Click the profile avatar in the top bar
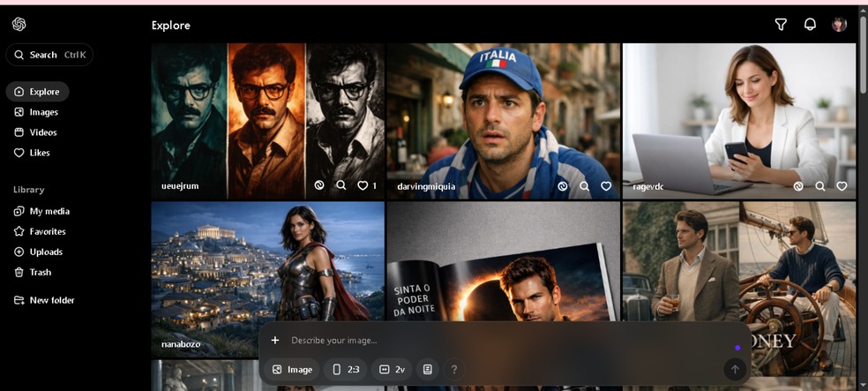This screenshot has height=391, width=868. (x=839, y=25)
